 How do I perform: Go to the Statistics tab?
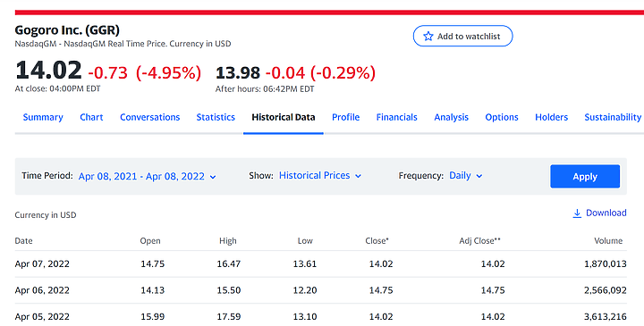click(216, 117)
